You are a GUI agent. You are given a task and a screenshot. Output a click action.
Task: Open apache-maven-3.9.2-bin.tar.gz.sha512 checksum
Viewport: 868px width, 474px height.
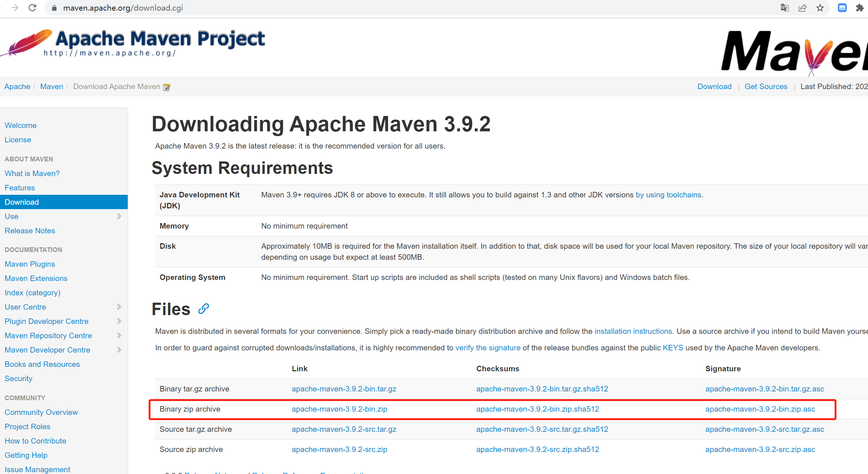pos(542,389)
